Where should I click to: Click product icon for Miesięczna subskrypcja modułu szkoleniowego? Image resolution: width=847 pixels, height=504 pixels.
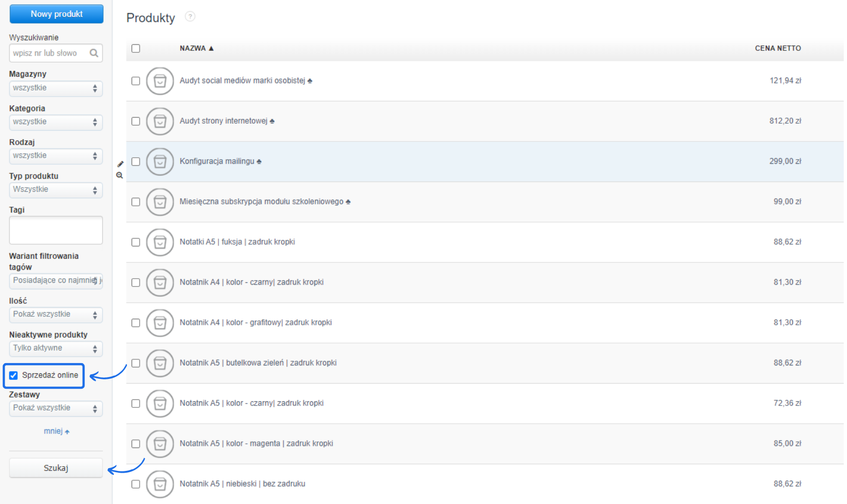[160, 202]
